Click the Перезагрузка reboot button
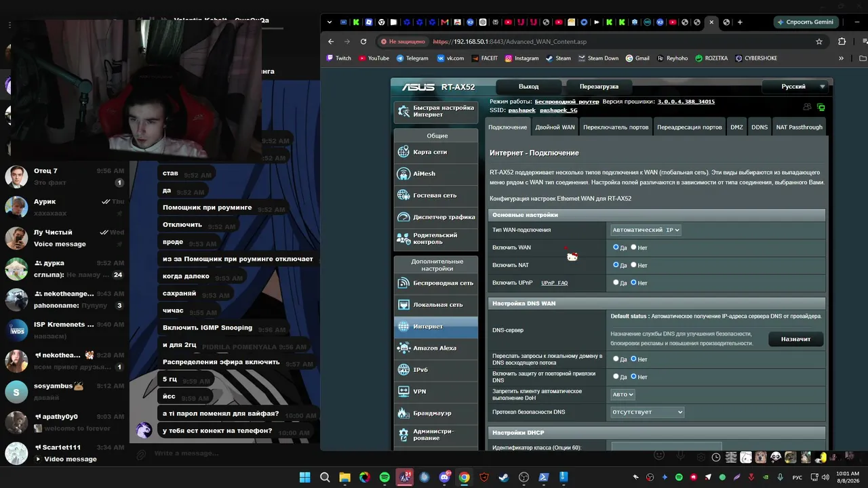Viewport: 868px width, 488px height. pos(599,87)
